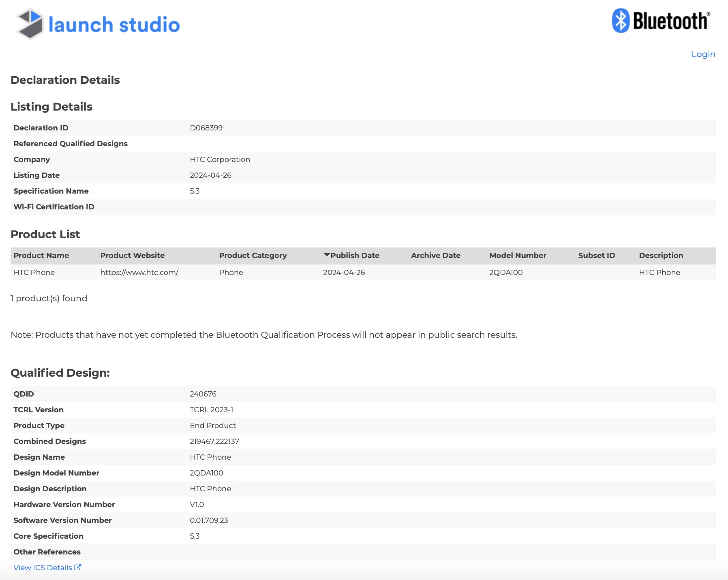
Task: Click the Wi-Fi Certification ID label
Action: point(54,207)
